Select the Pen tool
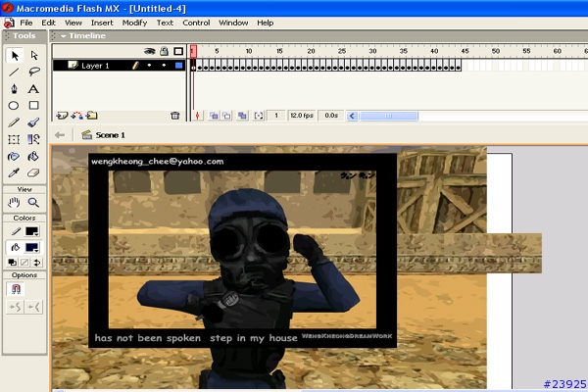The image size is (588, 392). [14, 89]
